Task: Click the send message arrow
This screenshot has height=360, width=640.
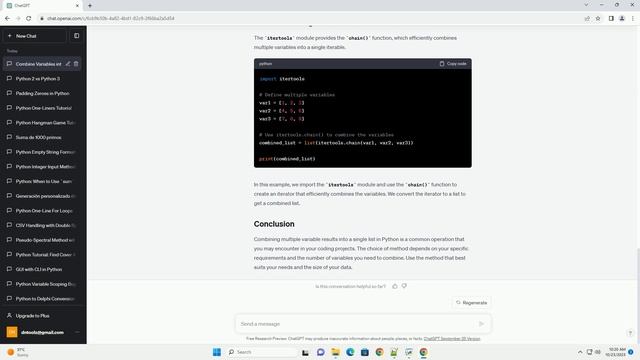Action: (481, 324)
